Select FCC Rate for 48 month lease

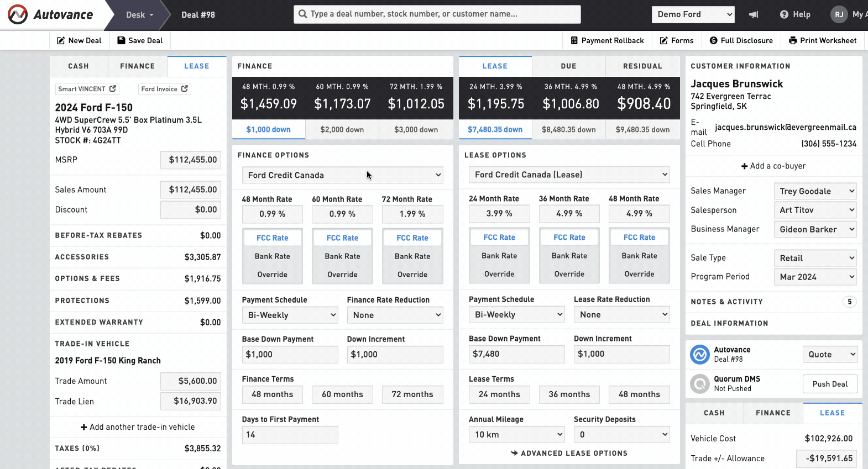click(639, 237)
